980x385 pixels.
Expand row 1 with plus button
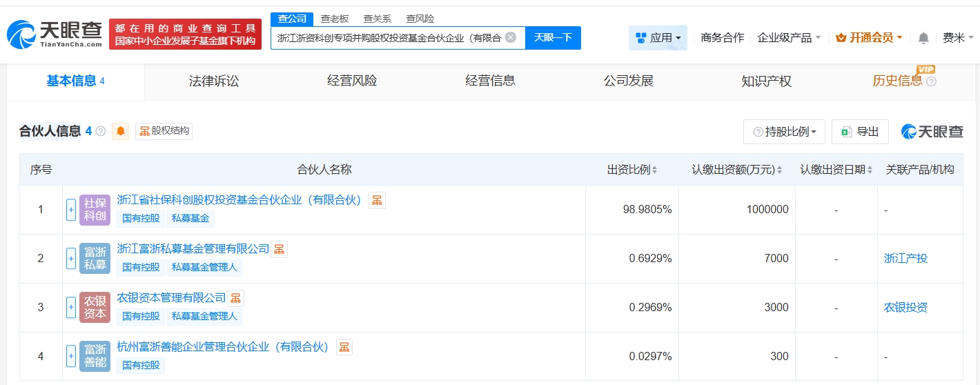(71, 210)
